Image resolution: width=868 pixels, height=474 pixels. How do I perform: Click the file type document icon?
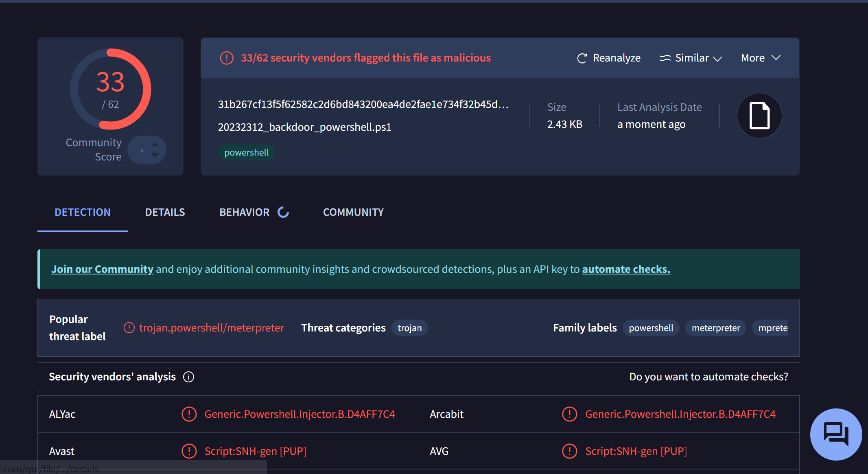pos(759,116)
